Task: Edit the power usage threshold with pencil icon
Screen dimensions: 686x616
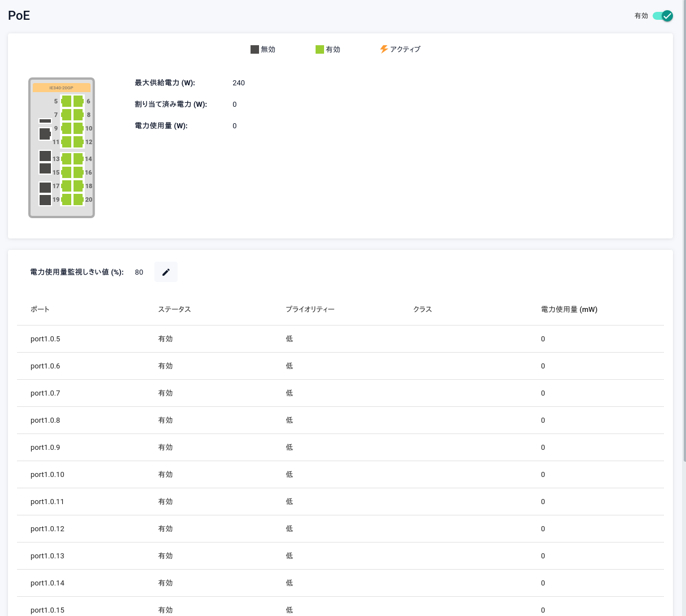Action: (166, 272)
